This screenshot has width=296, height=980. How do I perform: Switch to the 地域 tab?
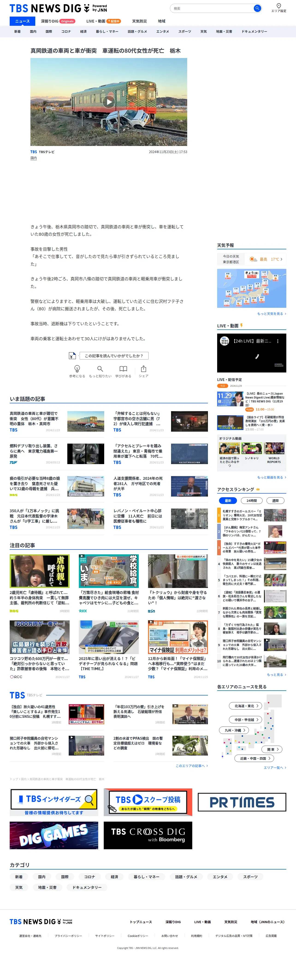pyautogui.click(x=162, y=21)
